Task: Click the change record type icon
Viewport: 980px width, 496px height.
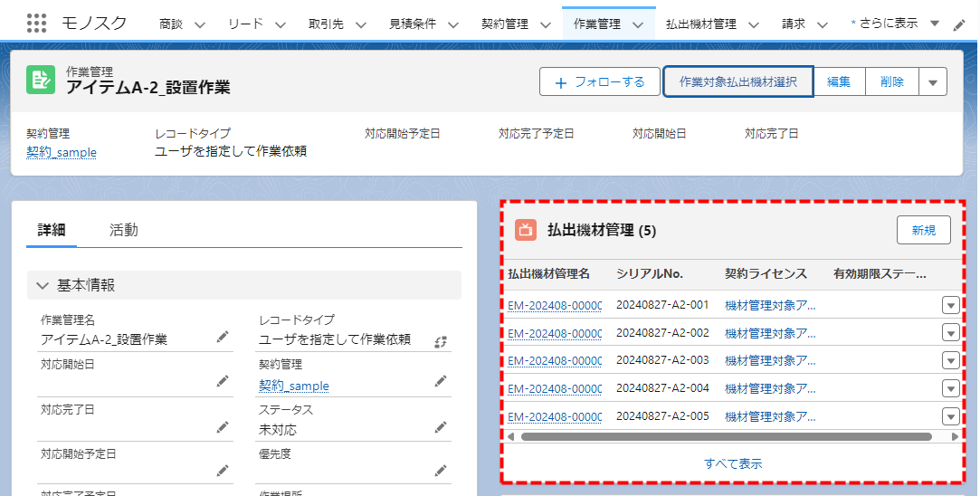Action: 441,341
